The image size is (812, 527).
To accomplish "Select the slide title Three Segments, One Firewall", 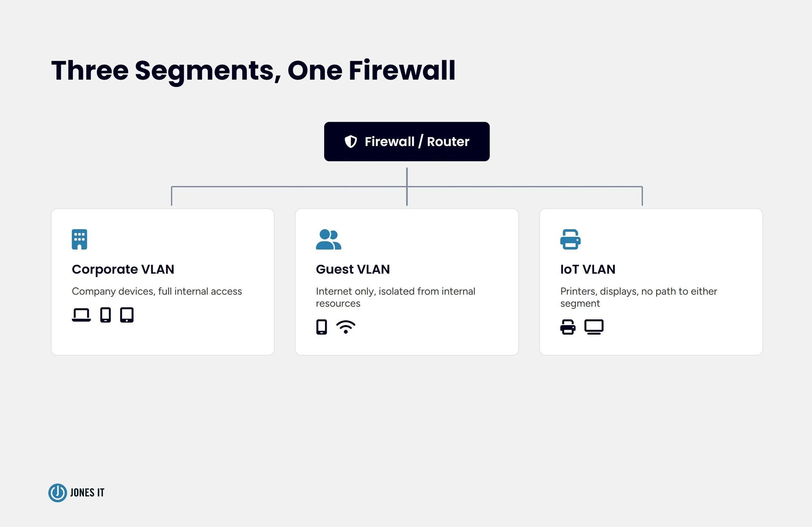I will [253, 70].
